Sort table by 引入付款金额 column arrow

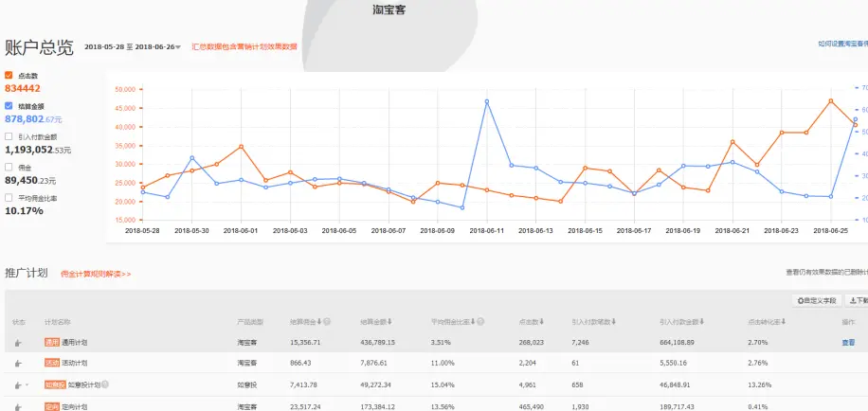tap(706, 321)
